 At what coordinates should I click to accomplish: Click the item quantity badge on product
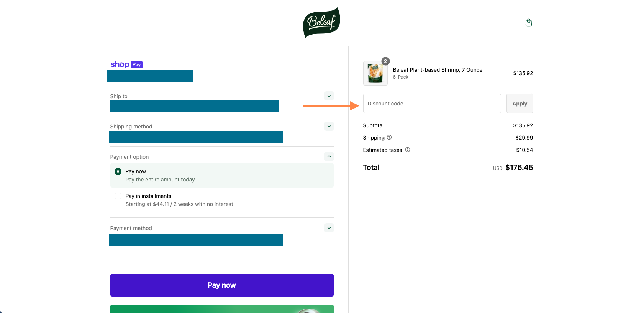385,61
